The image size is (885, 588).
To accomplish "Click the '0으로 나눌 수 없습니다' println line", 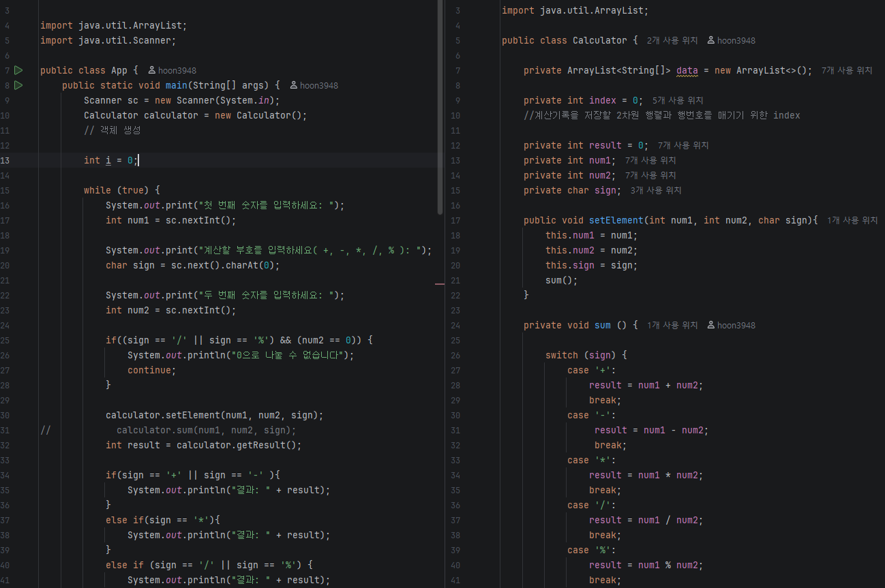I will (241, 355).
